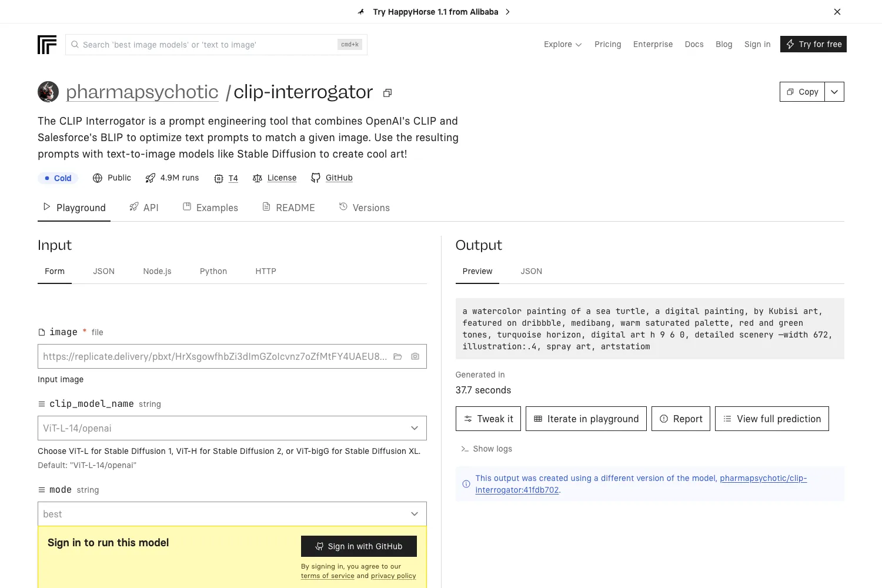
Task: Open the Examples tab
Action: click(x=211, y=208)
